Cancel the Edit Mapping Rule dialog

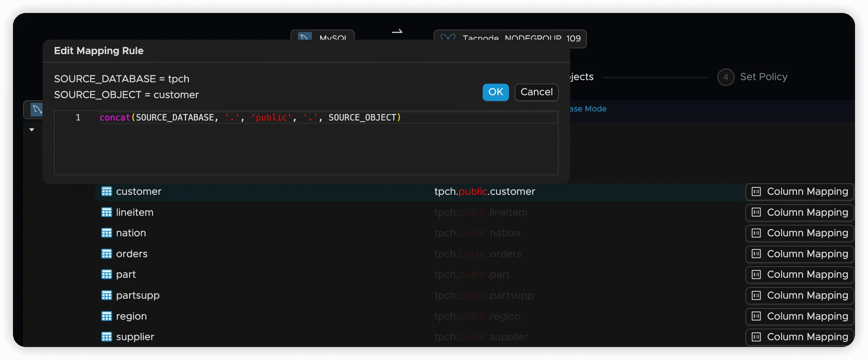click(x=536, y=92)
